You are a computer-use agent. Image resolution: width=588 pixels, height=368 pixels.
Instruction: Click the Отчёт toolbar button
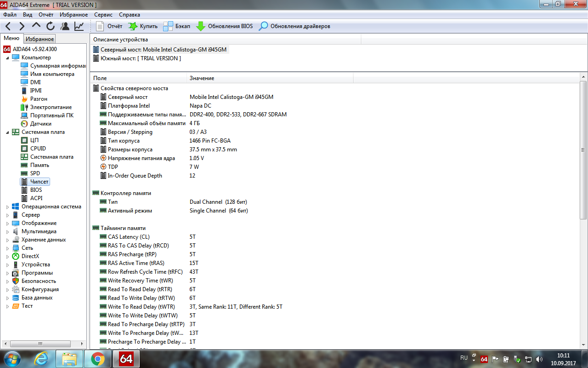(x=109, y=26)
